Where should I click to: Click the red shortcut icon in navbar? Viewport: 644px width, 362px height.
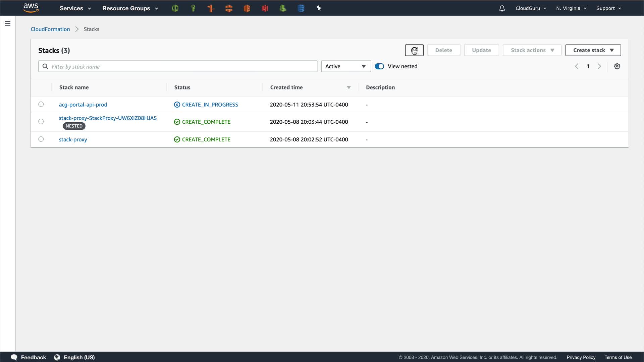click(x=265, y=8)
